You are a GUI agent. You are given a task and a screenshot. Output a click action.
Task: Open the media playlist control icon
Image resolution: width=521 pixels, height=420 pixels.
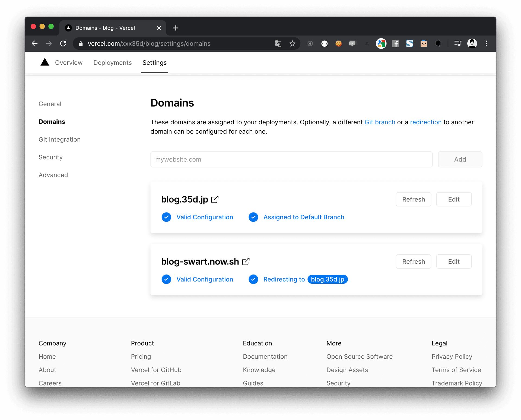pyautogui.click(x=458, y=43)
